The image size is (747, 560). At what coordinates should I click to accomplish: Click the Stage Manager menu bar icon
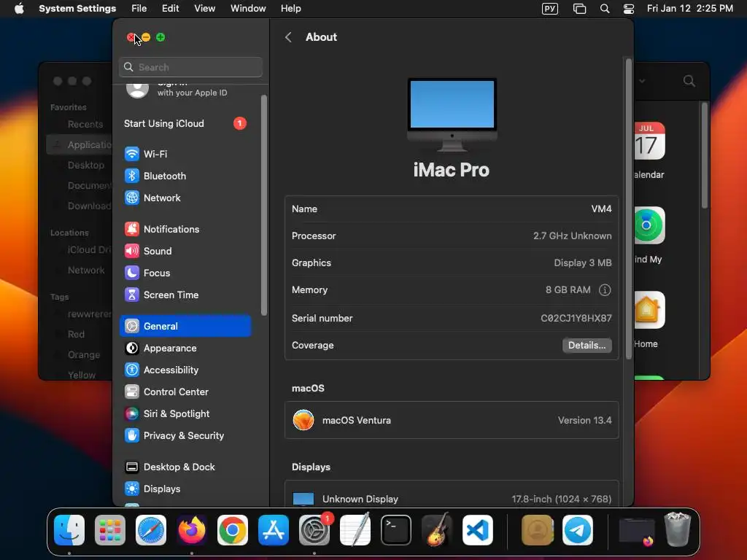(x=579, y=9)
